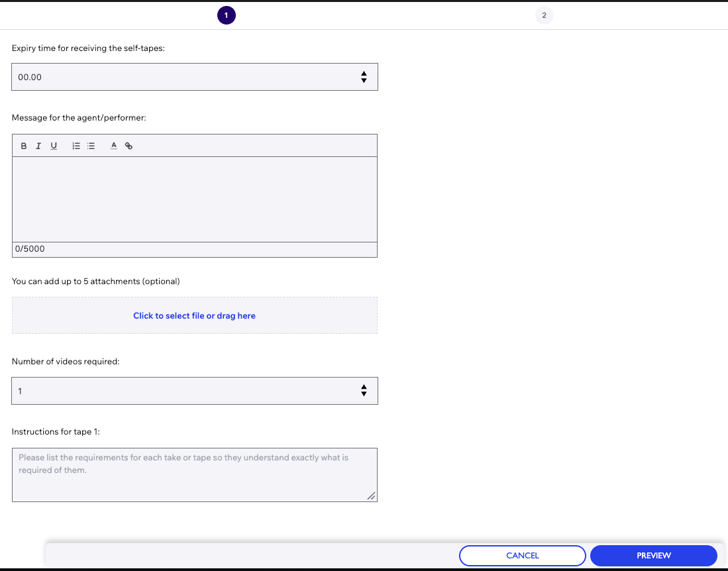This screenshot has height=571, width=728.
Task: Focus the agent/performer message text area
Action: (195, 199)
